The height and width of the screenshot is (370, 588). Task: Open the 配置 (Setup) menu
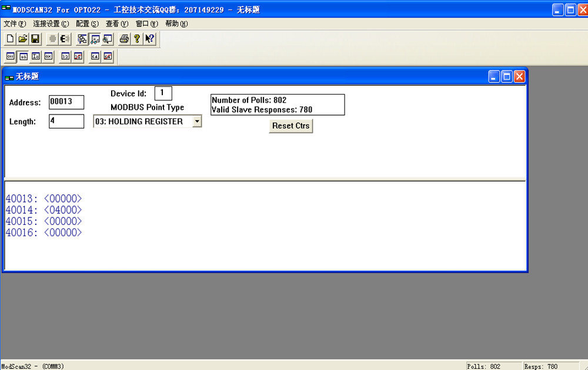pyautogui.click(x=87, y=24)
